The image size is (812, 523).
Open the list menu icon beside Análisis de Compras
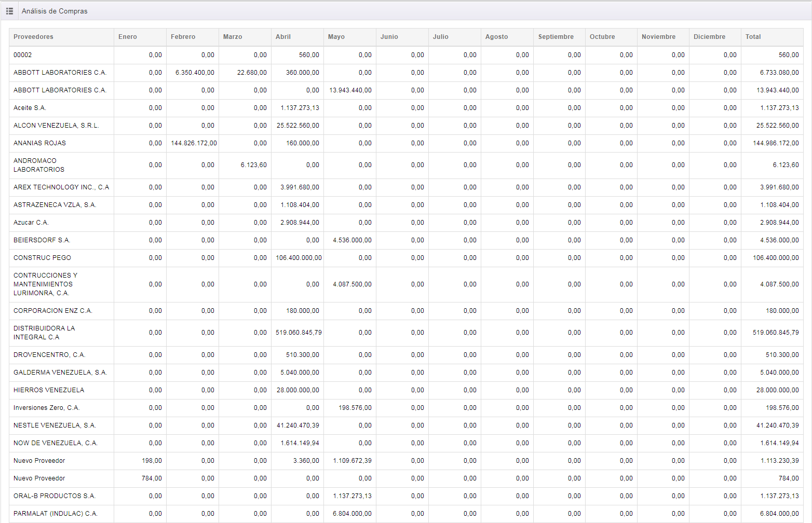tap(9, 11)
